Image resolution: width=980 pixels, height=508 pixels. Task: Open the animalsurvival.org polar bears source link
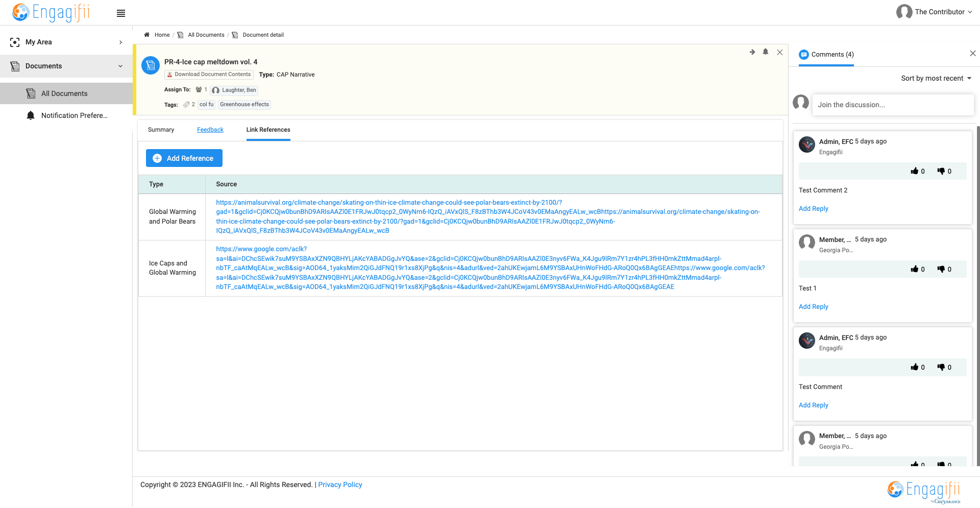(487, 216)
